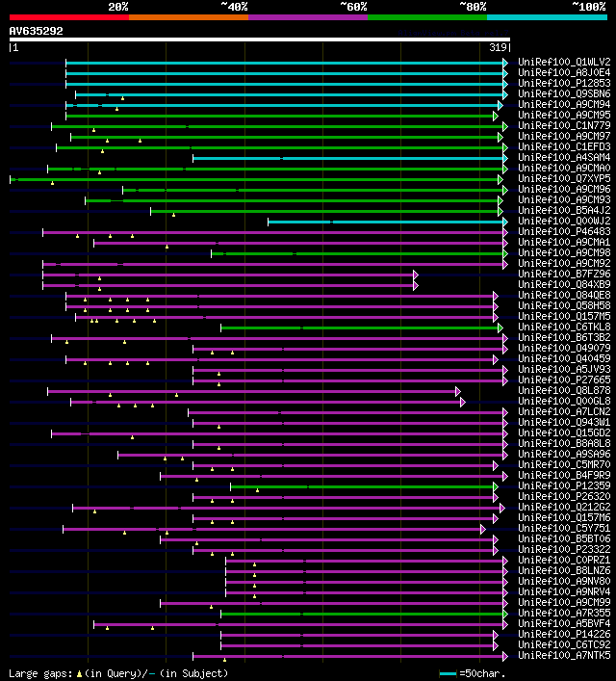Select the UniRef100_A9SA96 label
This screenshot has width=616, height=681.
coord(564,455)
